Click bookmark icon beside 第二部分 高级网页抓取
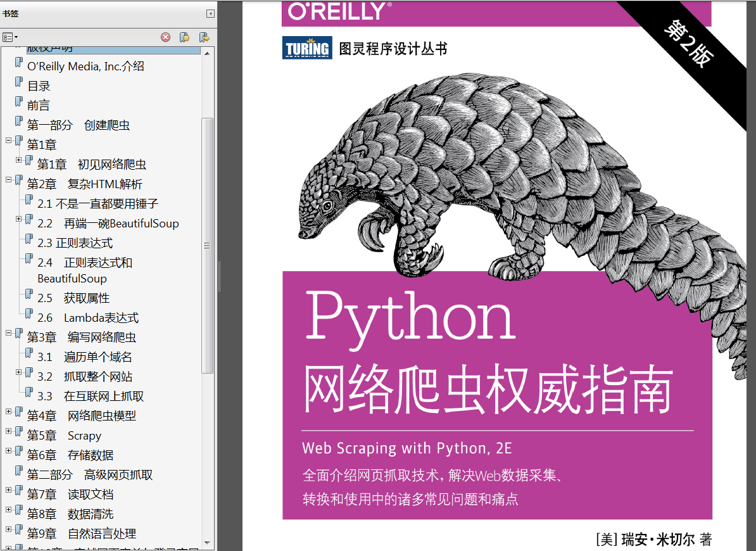This screenshot has width=756, height=551. pyautogui.click(x=19, y=471)
